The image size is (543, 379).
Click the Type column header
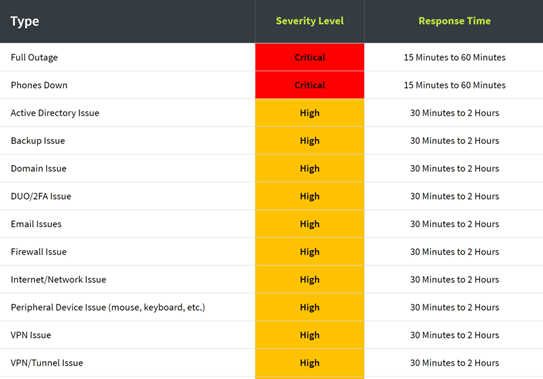tap(25, 21)
